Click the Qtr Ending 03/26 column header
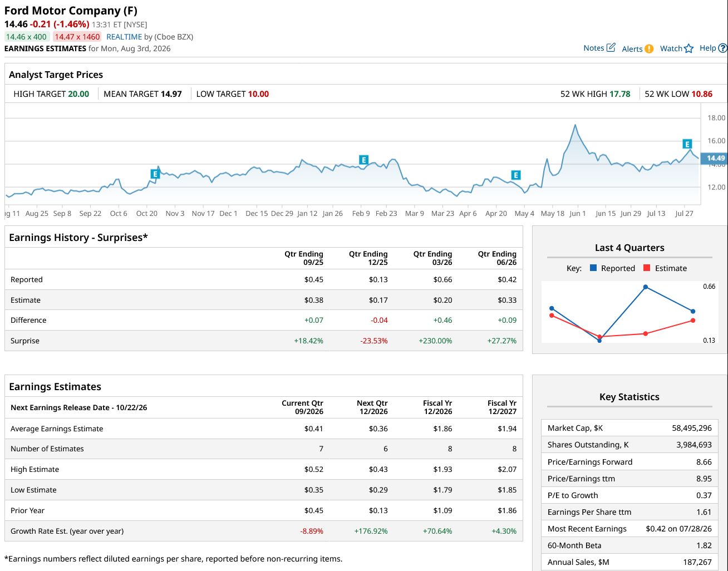 [432, 258]
